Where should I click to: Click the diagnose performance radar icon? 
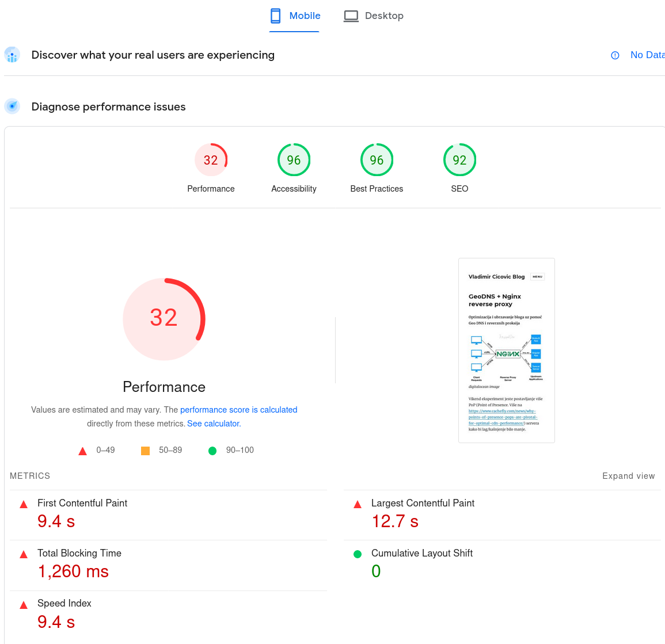tap(12, 106)
